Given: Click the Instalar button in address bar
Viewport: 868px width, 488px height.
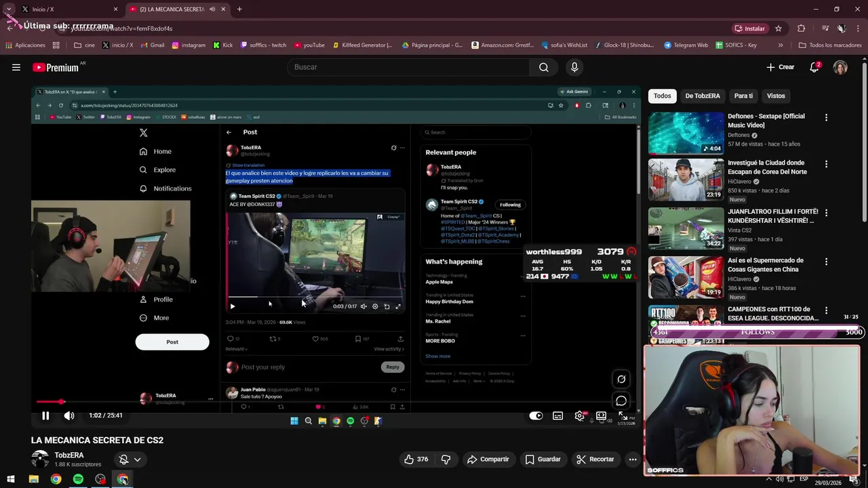Looking at the screenshot, I should click(x=749, y=28).
